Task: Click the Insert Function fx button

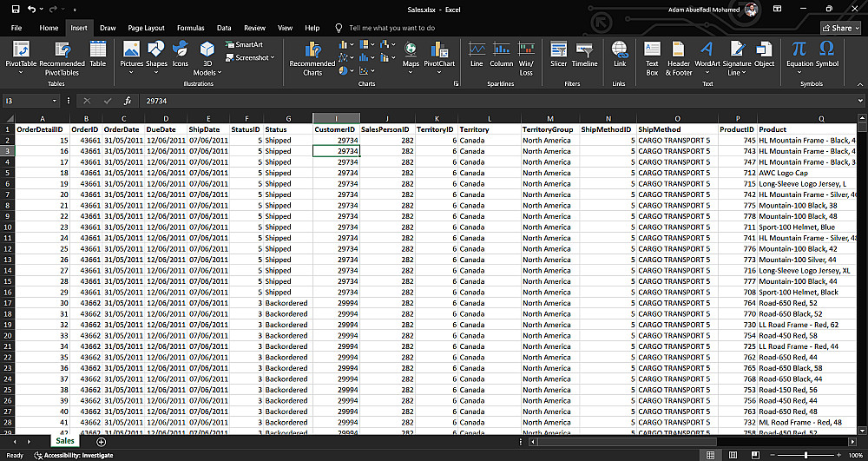Action: click(x=128, y=101)
